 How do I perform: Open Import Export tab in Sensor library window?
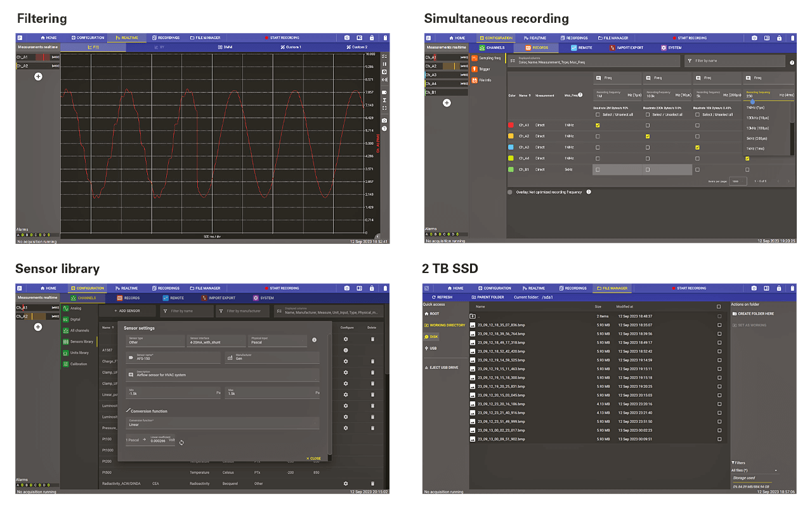[219, 298]
